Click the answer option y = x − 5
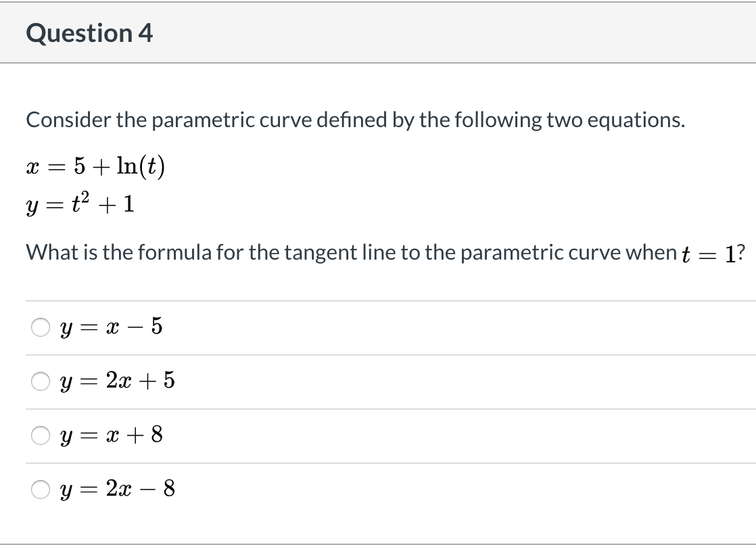756x549 pixels. tap(110, 327)
